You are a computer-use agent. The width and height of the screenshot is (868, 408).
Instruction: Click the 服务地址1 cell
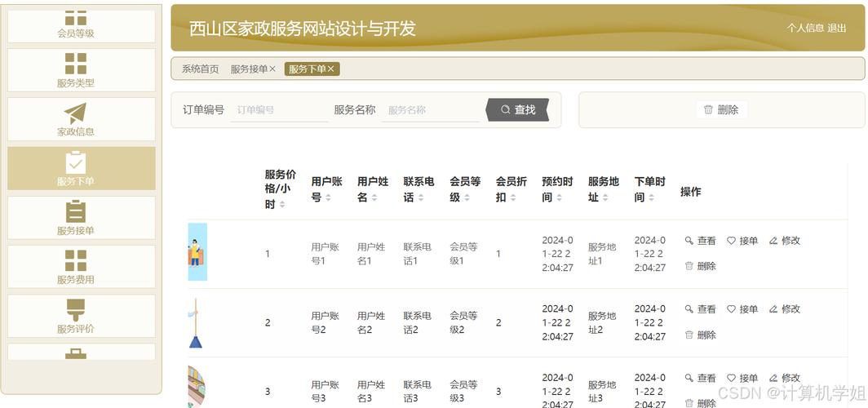coord(602,254)
